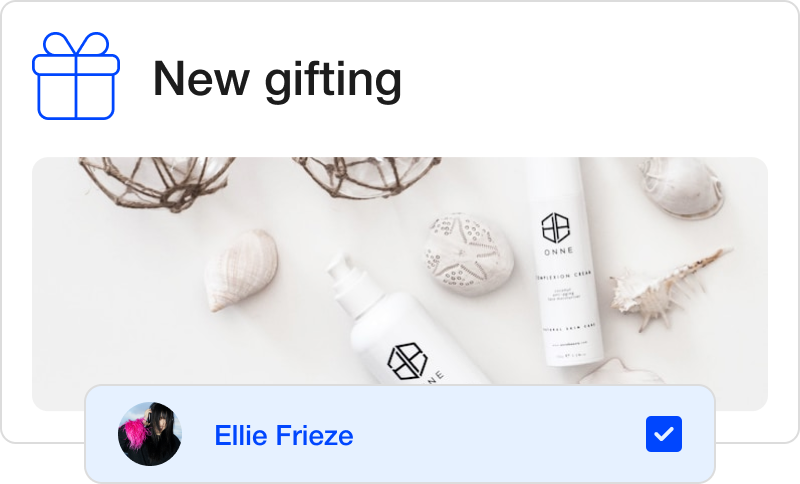Click the blue gift box icon

[76, 76]
